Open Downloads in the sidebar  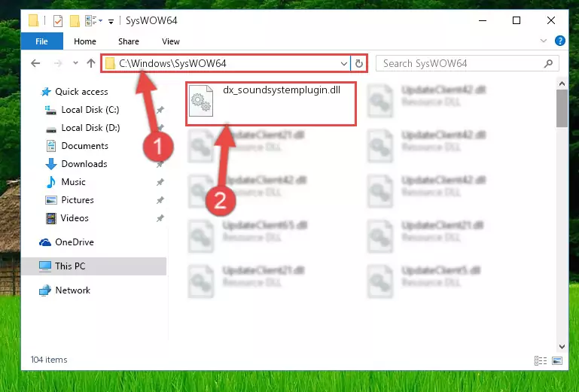click(x=84, y=164)
